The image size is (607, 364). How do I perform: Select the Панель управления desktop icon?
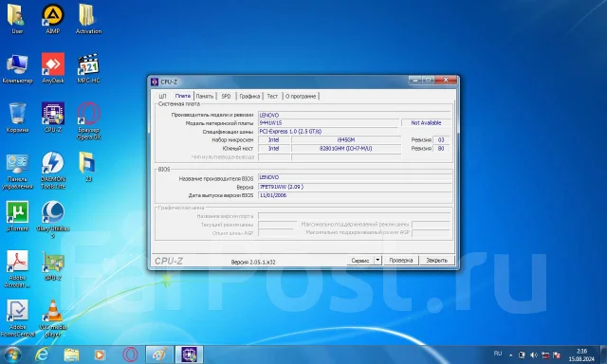click(x=17, y=171)
